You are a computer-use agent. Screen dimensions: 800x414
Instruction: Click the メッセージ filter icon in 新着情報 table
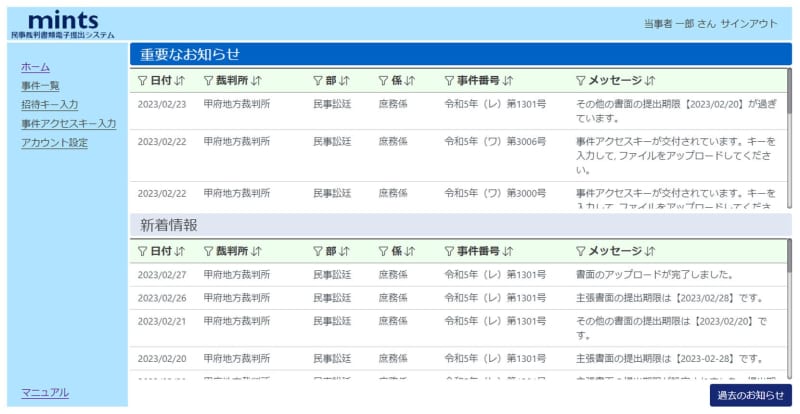coord(581,251)
